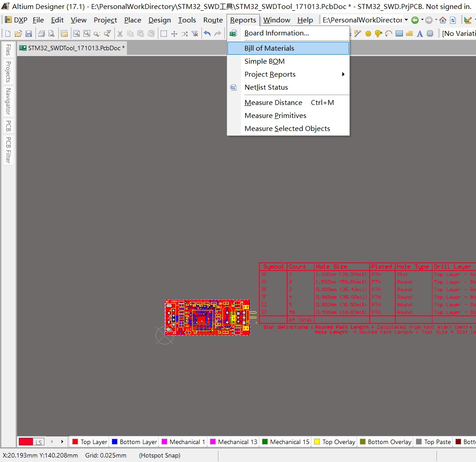The width and height of the screenshot is (476, 462).
Task: Open Print Preview from the toolbar
Action: pyautogui.click(x=52, y=34)
